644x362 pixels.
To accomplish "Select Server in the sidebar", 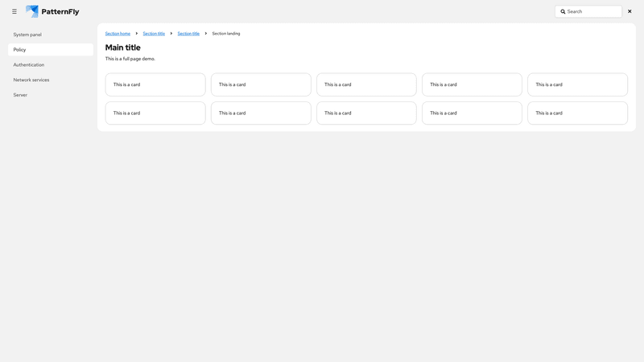I will [20, 95].
